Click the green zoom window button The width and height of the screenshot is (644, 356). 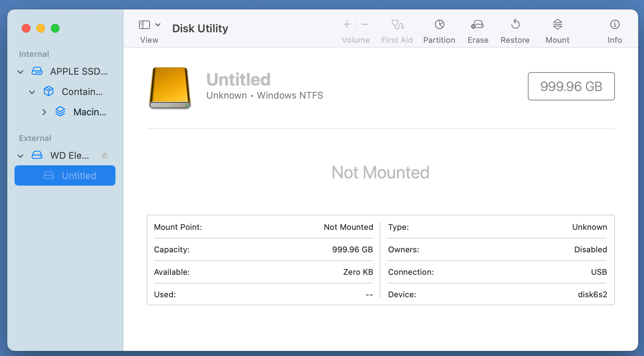[x=55, y=28]
